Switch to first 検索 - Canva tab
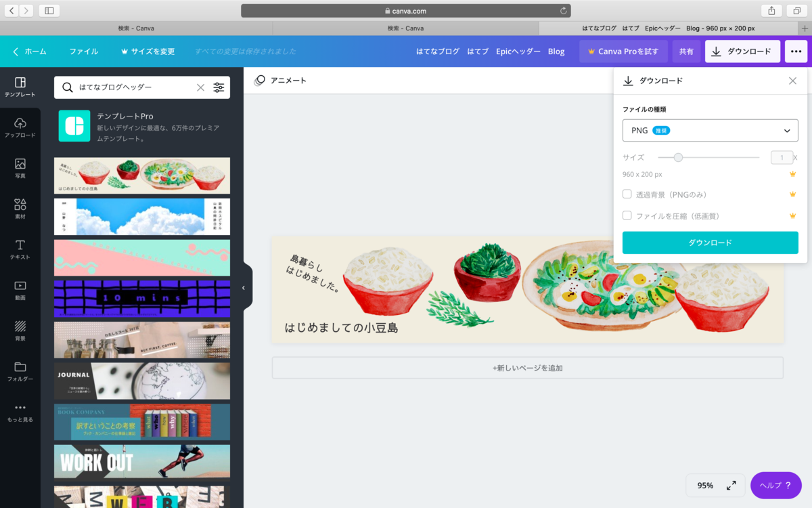This screenshot has height=508, width=812. (x=136, y=28)
